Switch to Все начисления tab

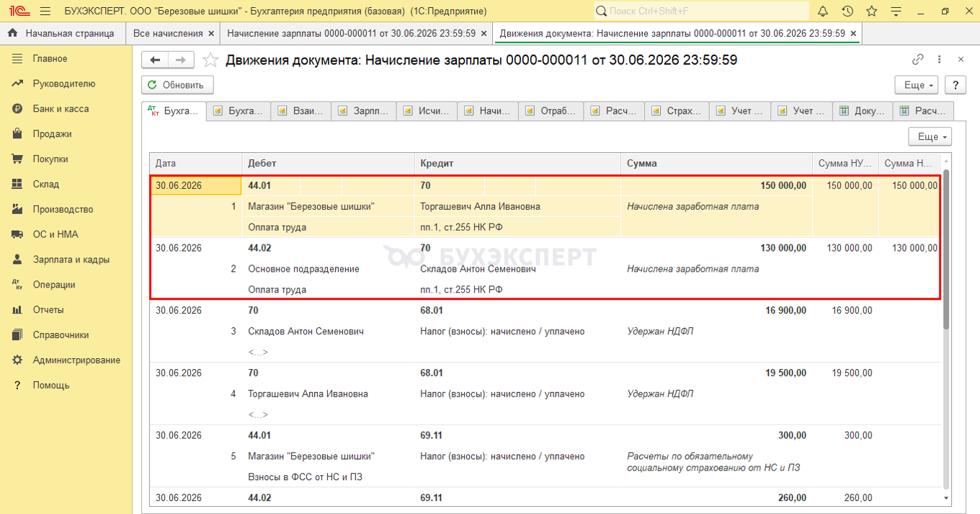click(x=168, y=33)
